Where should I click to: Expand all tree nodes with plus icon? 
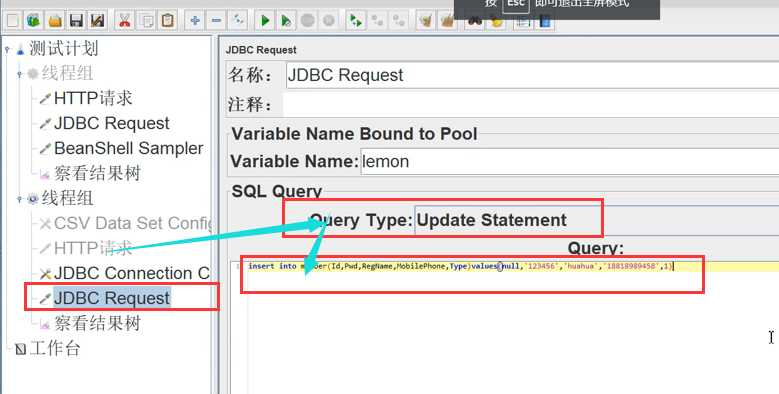(x=195, y=20)
